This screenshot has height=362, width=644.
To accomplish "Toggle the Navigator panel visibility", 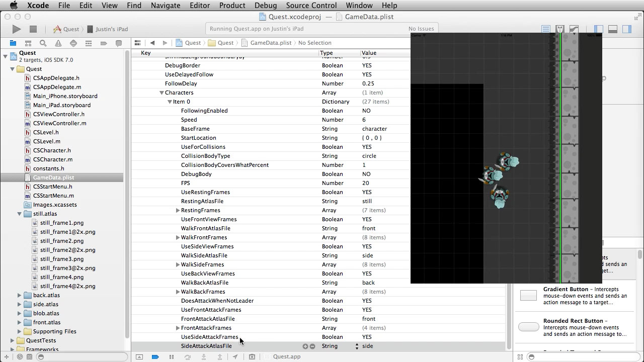I will click(598, 29).
